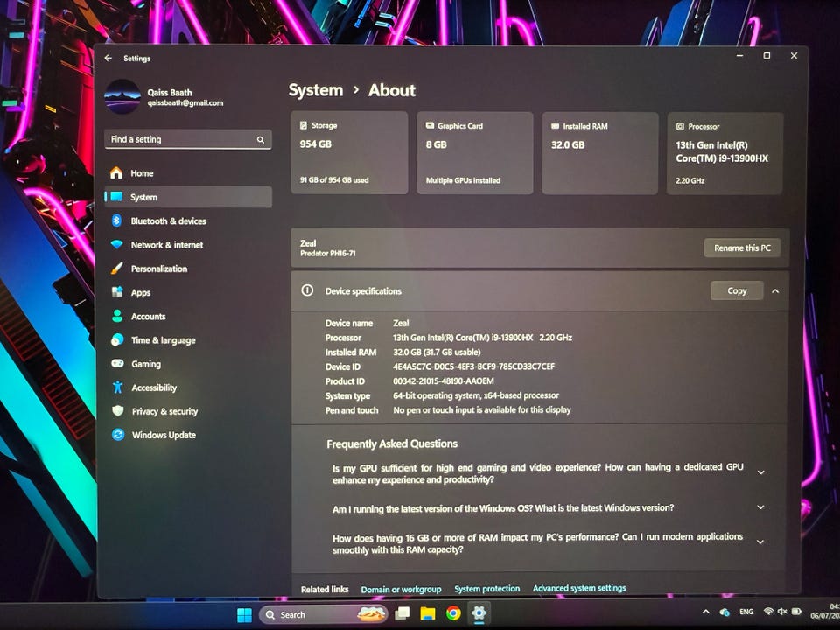Viewport: 840px width, 630px height.
Task: Click the Wi-Fi tray icon
Action: click(768, 612)
